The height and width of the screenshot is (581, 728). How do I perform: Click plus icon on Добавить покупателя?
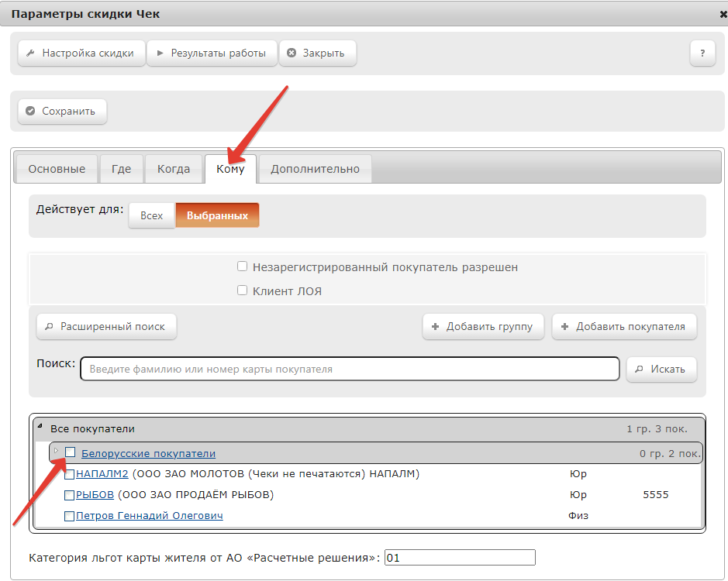564,327
